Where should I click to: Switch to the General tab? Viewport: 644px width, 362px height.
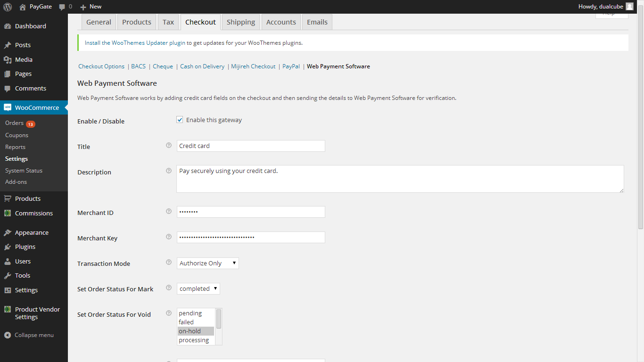99,22
